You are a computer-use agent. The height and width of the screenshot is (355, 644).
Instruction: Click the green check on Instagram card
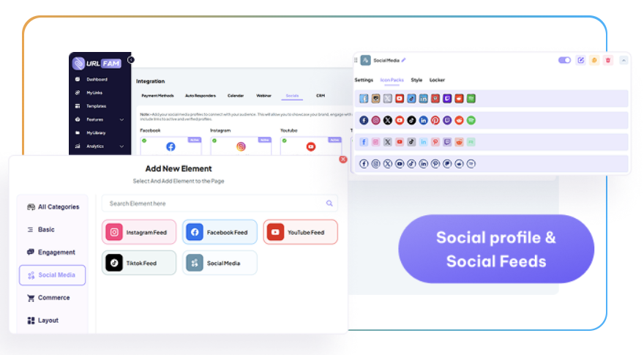click(214, 141)
